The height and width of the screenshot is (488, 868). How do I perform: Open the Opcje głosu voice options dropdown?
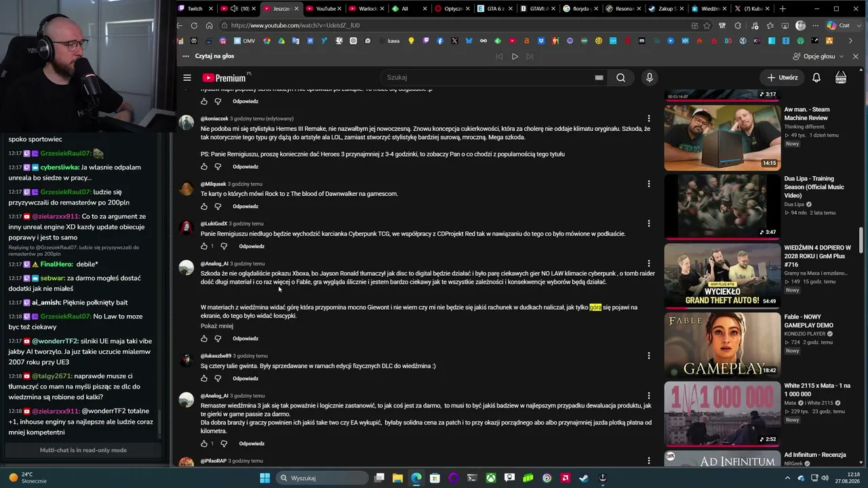tap(818, 56)
